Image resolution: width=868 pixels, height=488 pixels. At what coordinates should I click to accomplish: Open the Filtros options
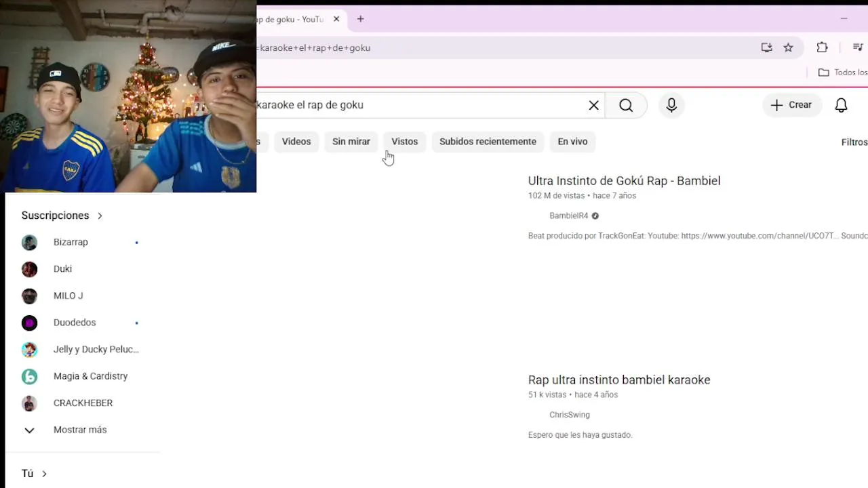tap(854, 142)
